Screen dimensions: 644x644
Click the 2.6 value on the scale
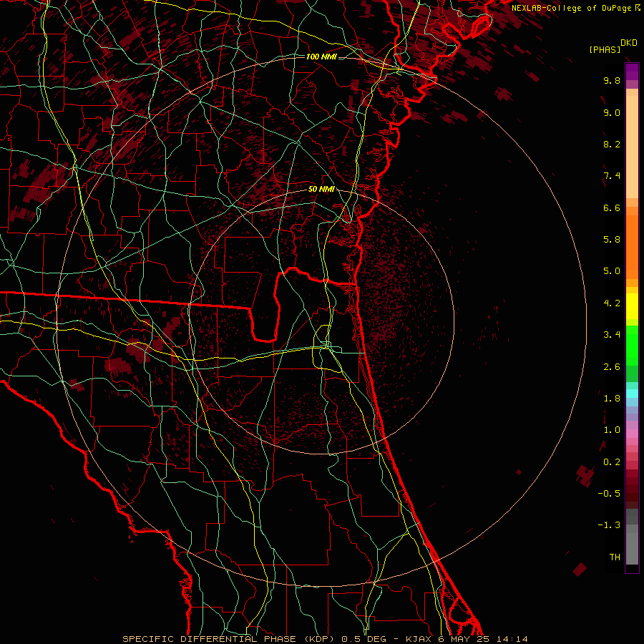pos(612,367)
